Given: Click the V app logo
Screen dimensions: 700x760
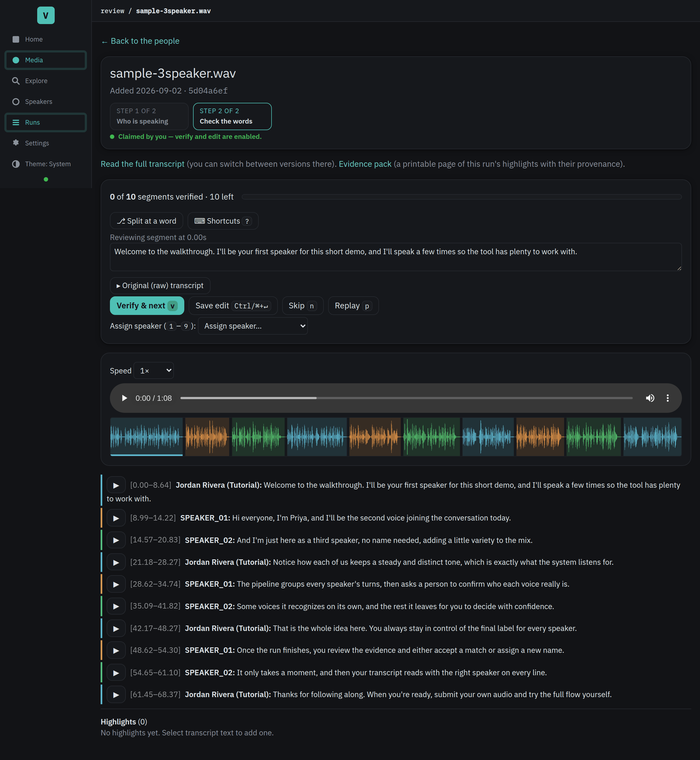Looking at the screenshot, I should pyautogui.click(x=46, y=16).
